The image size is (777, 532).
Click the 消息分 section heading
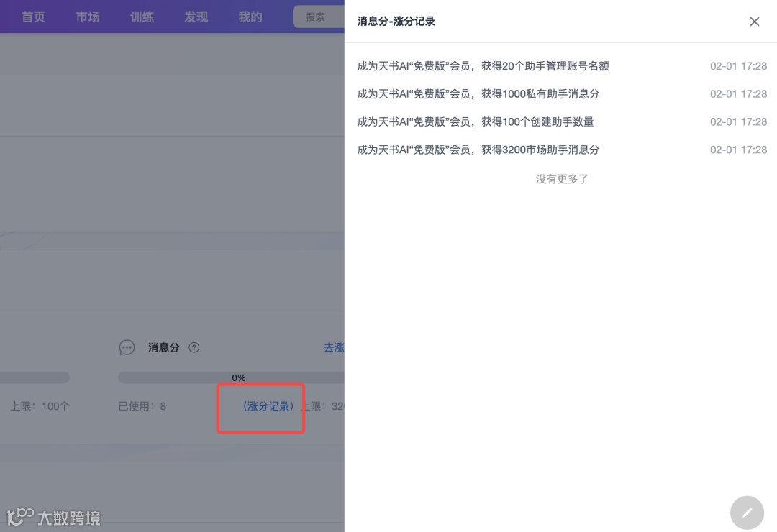pos(163,348)
